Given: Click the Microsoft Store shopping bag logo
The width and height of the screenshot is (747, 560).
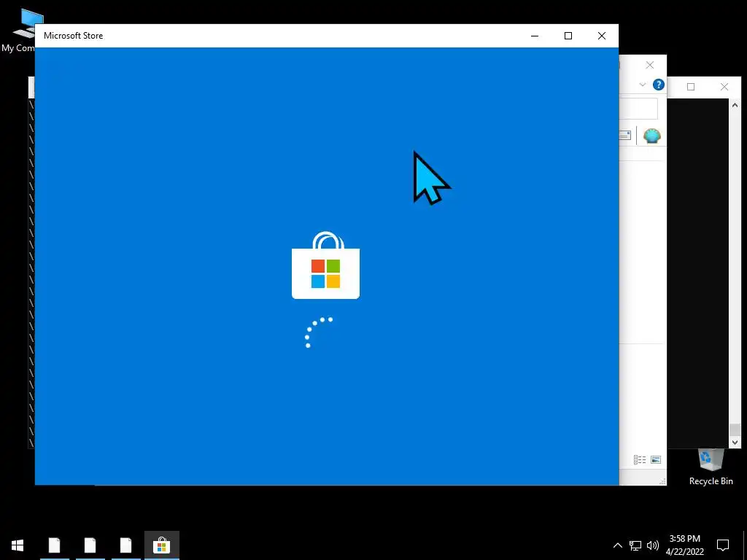Looking at the screenshot, I should [326, 265].
